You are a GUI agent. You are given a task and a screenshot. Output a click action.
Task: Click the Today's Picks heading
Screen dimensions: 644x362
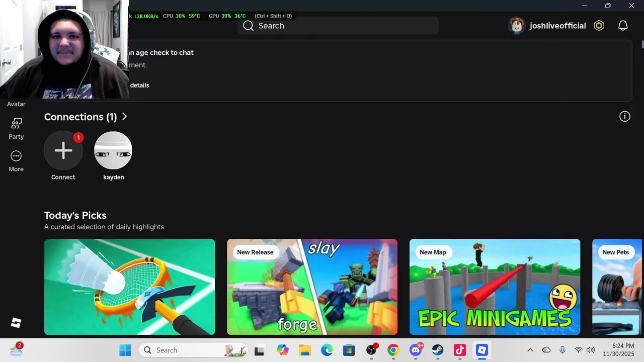(75, 215)
